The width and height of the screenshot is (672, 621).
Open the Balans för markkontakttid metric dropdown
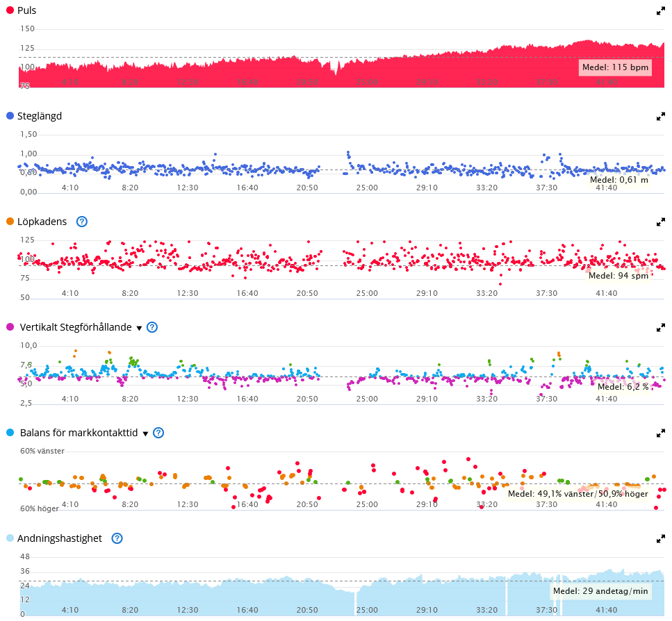145,434
